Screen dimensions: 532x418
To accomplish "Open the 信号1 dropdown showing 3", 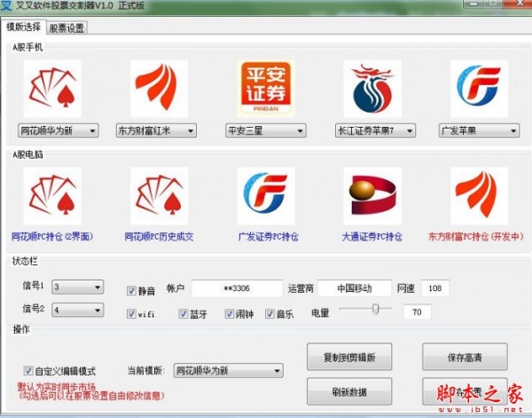I will click(x=78, y=287).
